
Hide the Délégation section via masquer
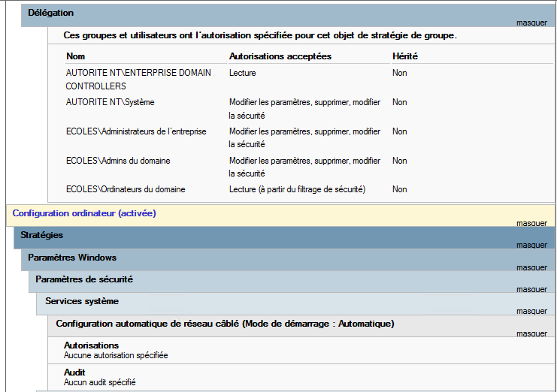coord(531,23)
